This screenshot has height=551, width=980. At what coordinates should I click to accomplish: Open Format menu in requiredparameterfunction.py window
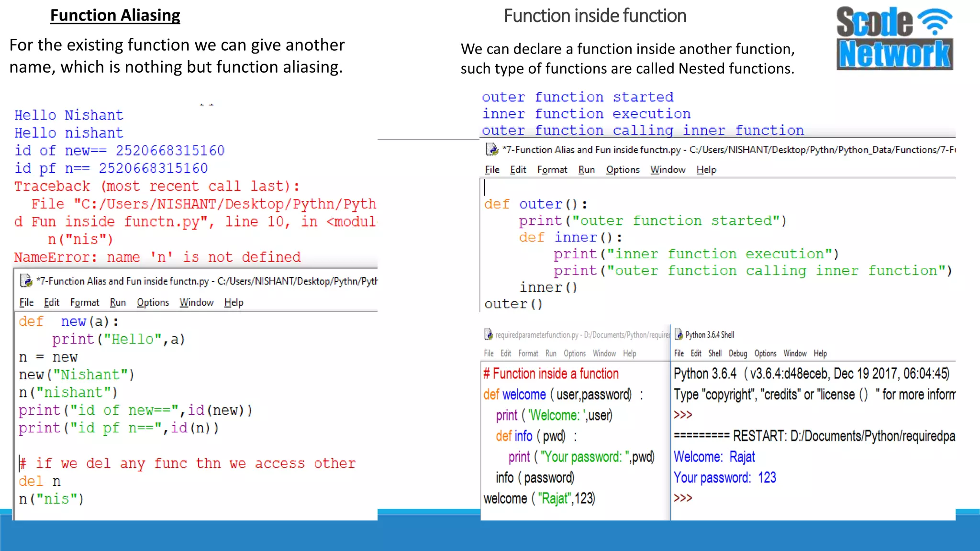[x=528, y=353]
